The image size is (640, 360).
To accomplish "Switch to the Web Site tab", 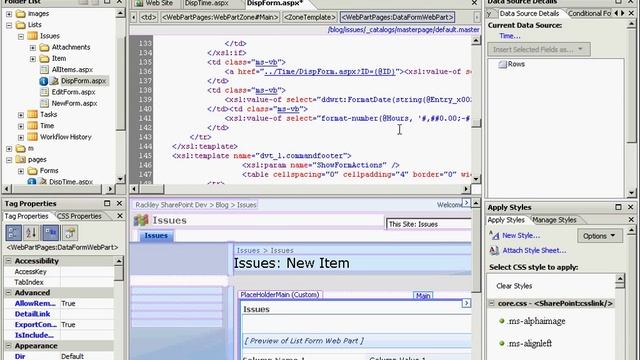I will pos(155,4).
